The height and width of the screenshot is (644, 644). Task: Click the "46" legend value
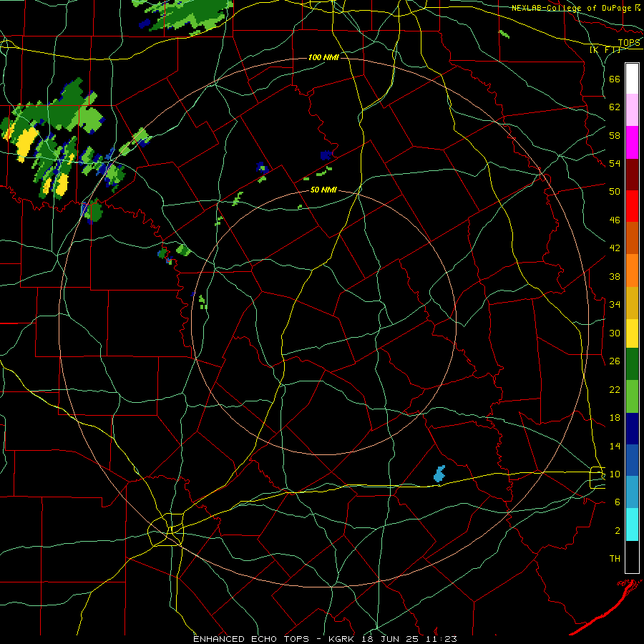click(x=615, y=220)
